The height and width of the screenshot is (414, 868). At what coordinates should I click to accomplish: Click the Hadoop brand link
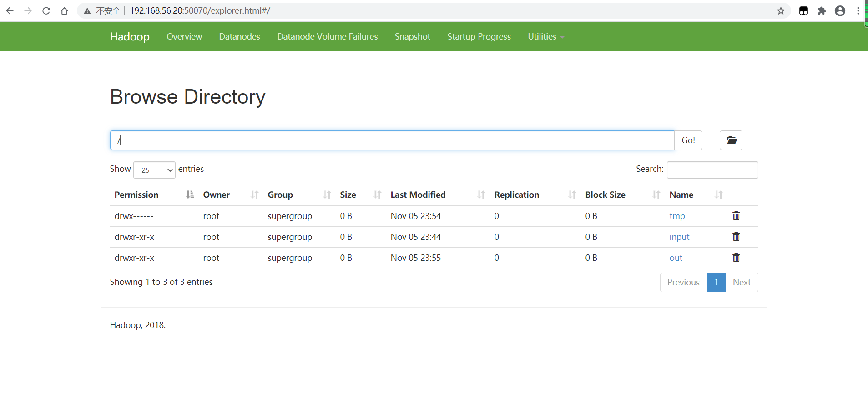[x=130, y=37]
